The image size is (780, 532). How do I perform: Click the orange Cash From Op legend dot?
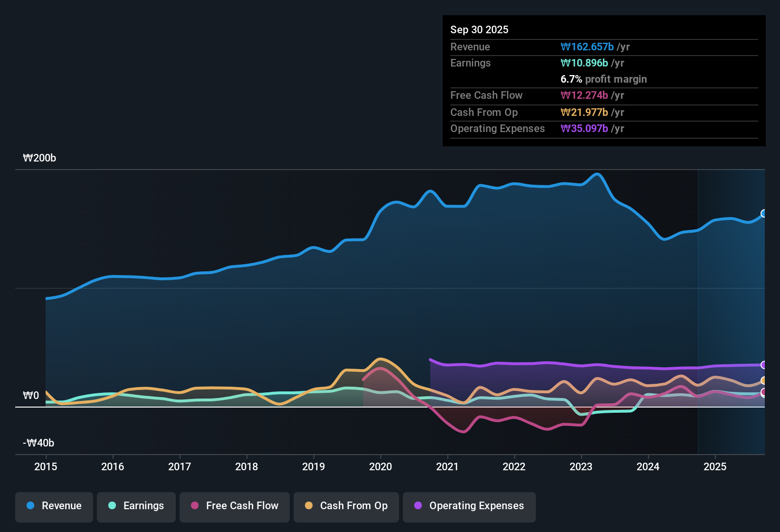[308, 506]
